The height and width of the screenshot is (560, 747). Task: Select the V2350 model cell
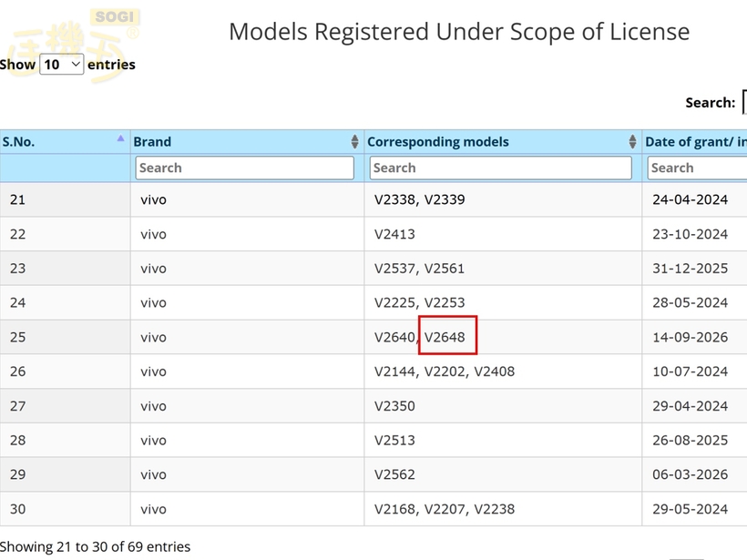503,406
